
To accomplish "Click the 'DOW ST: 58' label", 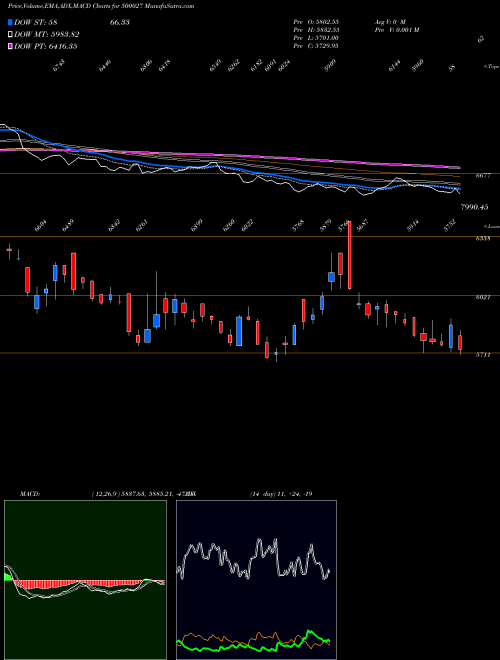I will 36,22.
